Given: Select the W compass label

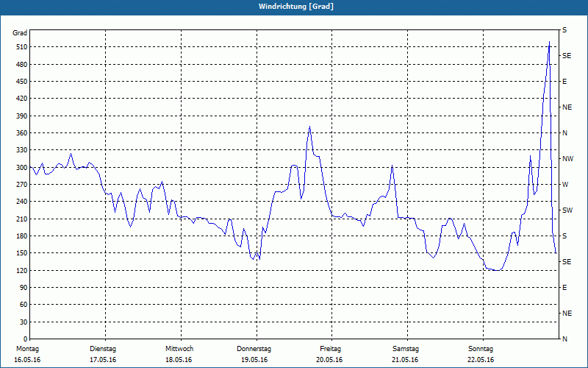Looking at the screenshot, I should 565,185.
